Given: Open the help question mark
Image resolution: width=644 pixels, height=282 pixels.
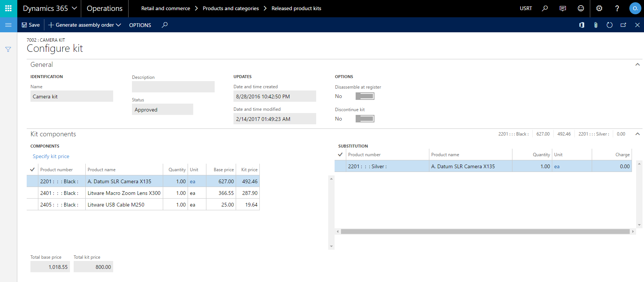Looking at the screenshot, I should [617, 8].
